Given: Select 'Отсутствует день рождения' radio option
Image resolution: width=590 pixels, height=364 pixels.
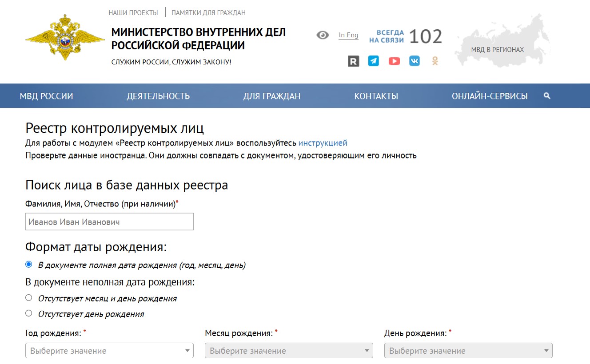Looking at the screenshot, I should [29, 313].
